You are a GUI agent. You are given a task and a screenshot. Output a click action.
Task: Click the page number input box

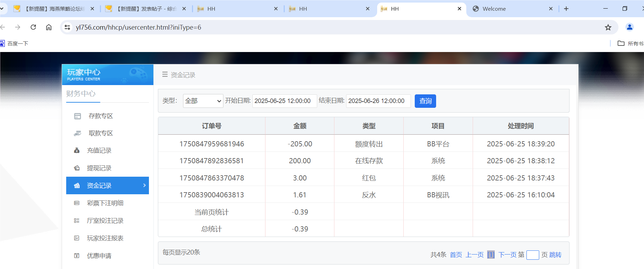click(x=532, y=255)
